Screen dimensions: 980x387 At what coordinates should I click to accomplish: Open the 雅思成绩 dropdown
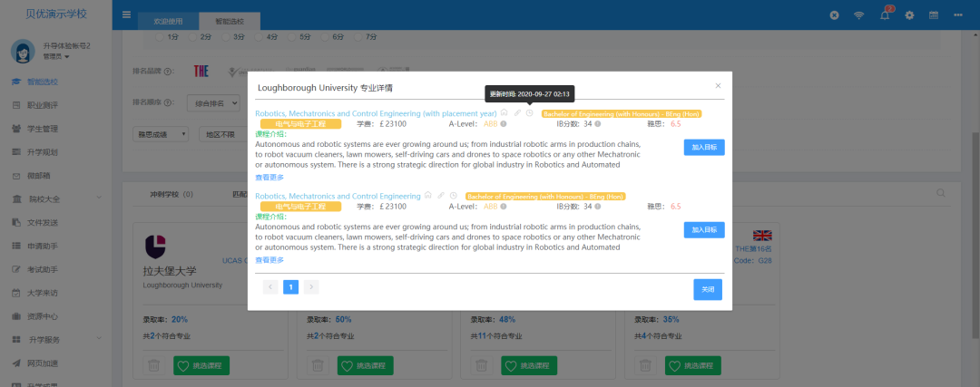[x=161, y=133]
